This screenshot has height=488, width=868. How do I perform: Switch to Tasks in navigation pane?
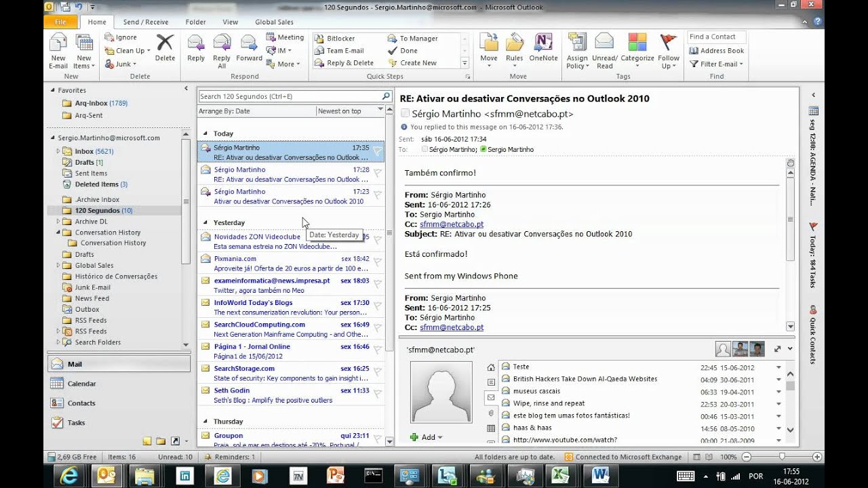click(119, 422)
